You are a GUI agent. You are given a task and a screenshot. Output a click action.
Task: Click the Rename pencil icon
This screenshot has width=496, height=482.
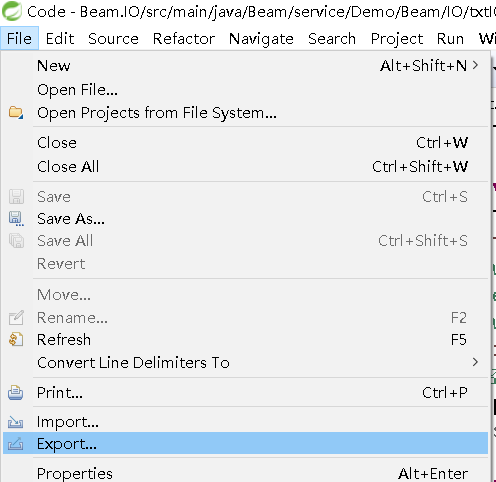point(16,318)
